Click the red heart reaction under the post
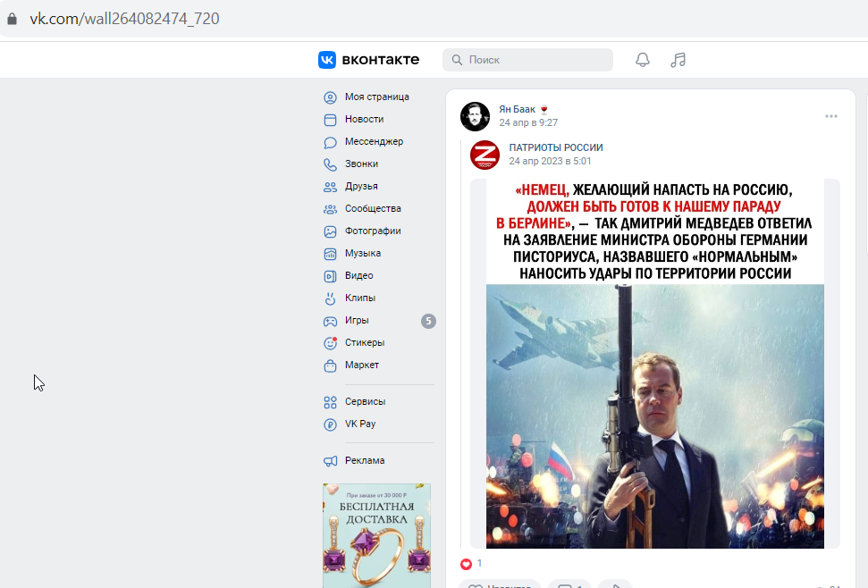This screenshot has width=868, height=588. [466, 564]
